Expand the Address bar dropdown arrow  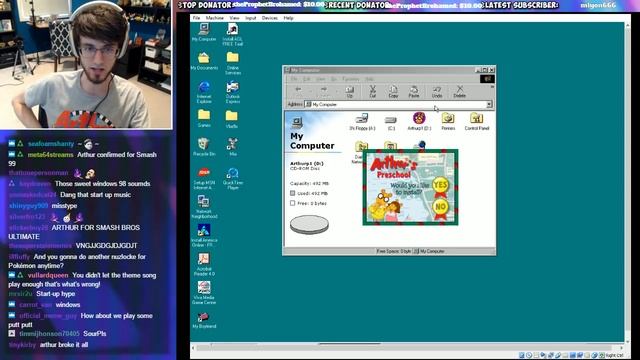tap(489, 104)
